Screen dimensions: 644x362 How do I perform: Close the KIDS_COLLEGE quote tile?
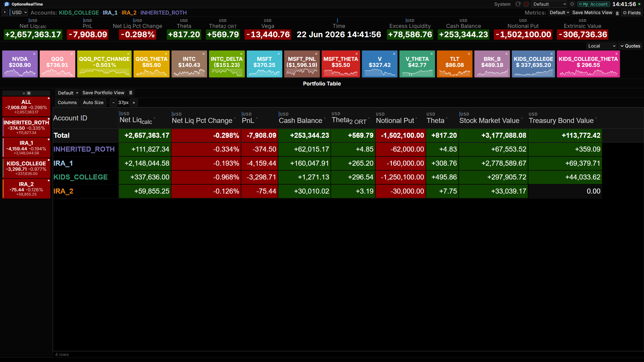tap(551, 54)
